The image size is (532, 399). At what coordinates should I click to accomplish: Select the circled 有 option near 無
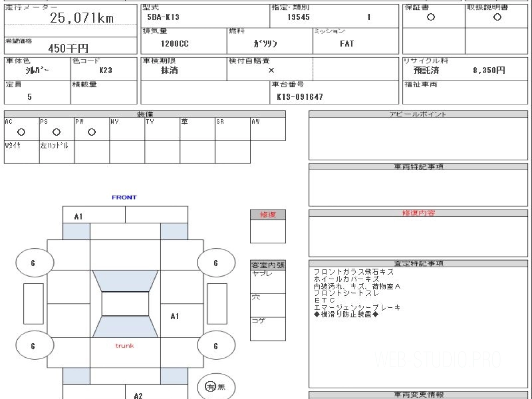click(211, 387)
